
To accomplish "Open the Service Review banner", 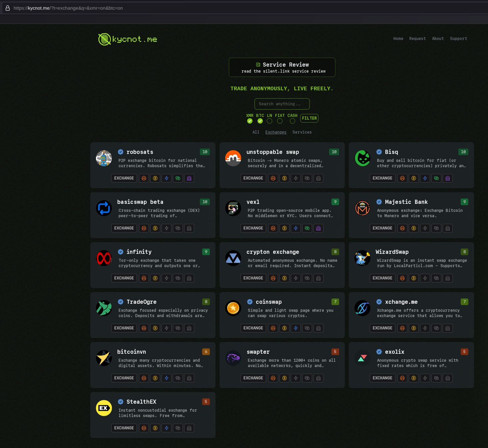I will 282,67.
